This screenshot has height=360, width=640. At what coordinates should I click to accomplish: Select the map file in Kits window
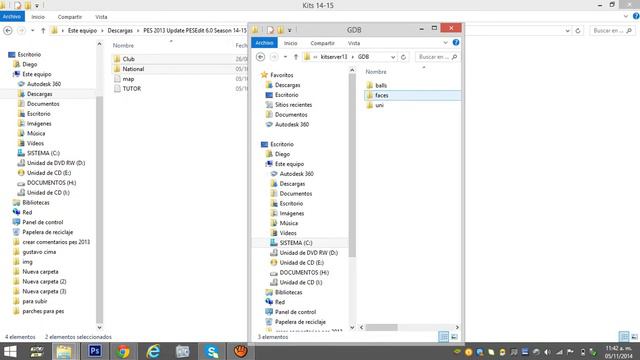click(128, 79)
